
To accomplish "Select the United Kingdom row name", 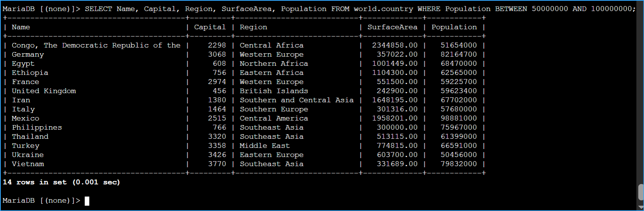I will click(x=44, y=91).
